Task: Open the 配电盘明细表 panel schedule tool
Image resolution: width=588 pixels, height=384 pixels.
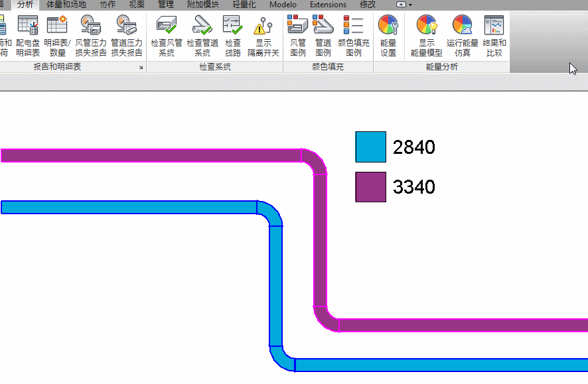Action: pyautogui.click(x=28, y=36)
